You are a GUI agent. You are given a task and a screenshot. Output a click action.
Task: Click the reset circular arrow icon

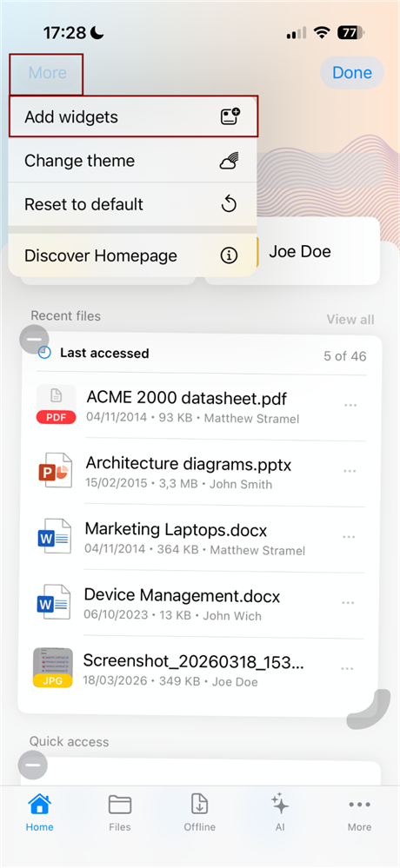coord(229,204)
